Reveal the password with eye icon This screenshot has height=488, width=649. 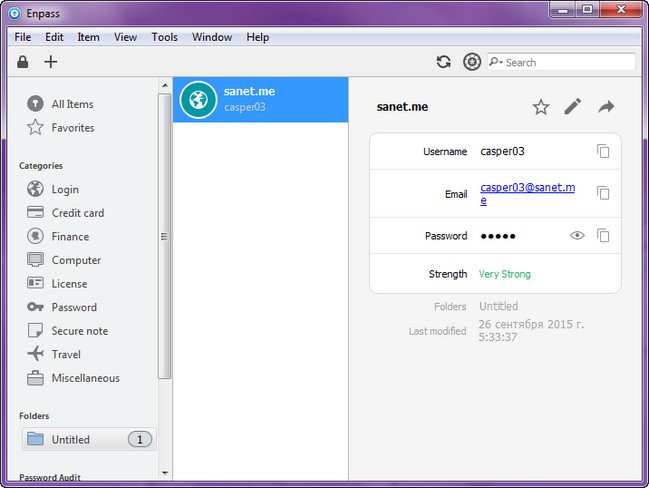(x=577, y=236)
